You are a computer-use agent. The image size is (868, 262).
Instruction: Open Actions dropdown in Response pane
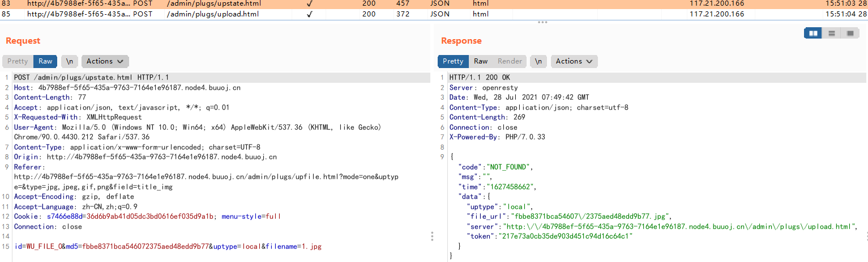pyautogui.click(x=574, y=61)
